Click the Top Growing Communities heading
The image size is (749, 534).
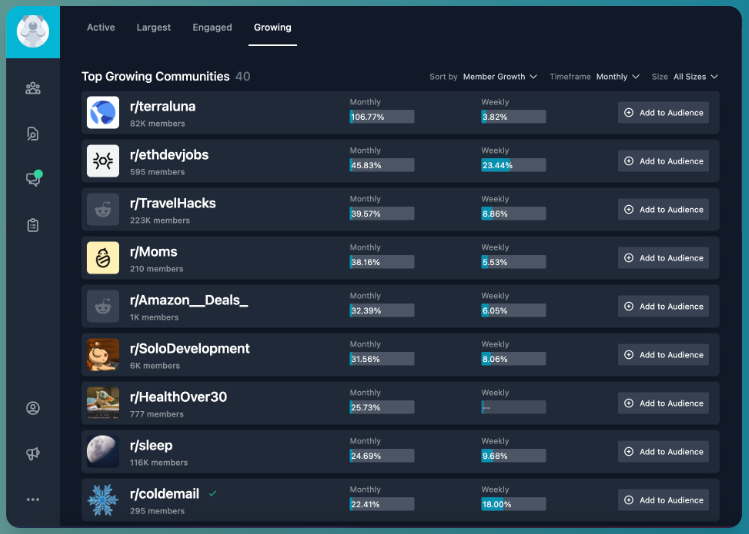pos(155,76)
